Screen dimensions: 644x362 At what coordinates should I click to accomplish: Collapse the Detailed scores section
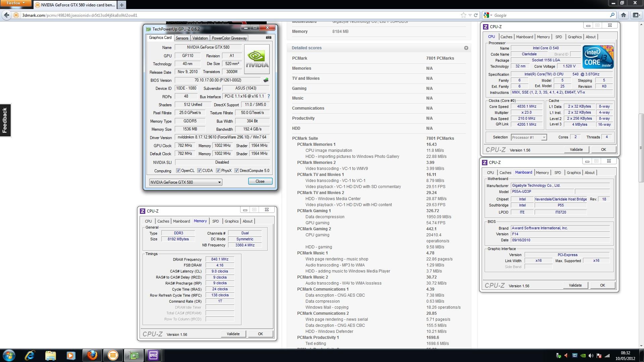coord(466,48)
